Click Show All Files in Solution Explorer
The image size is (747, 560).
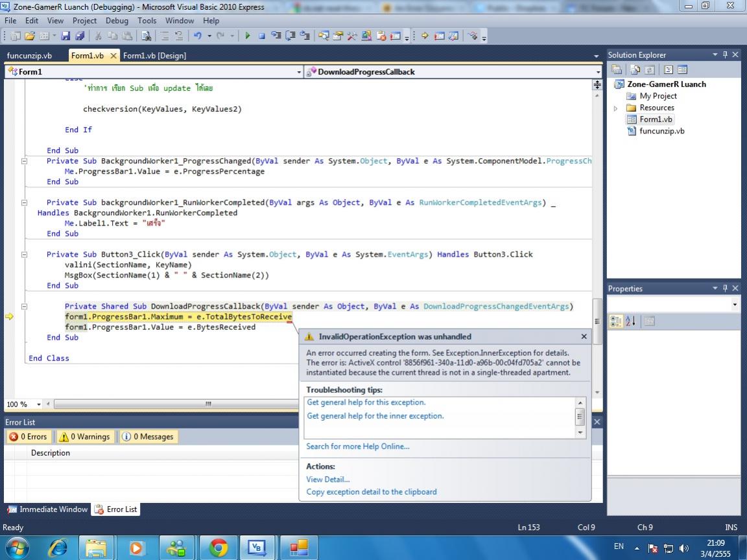coord(635,70)
